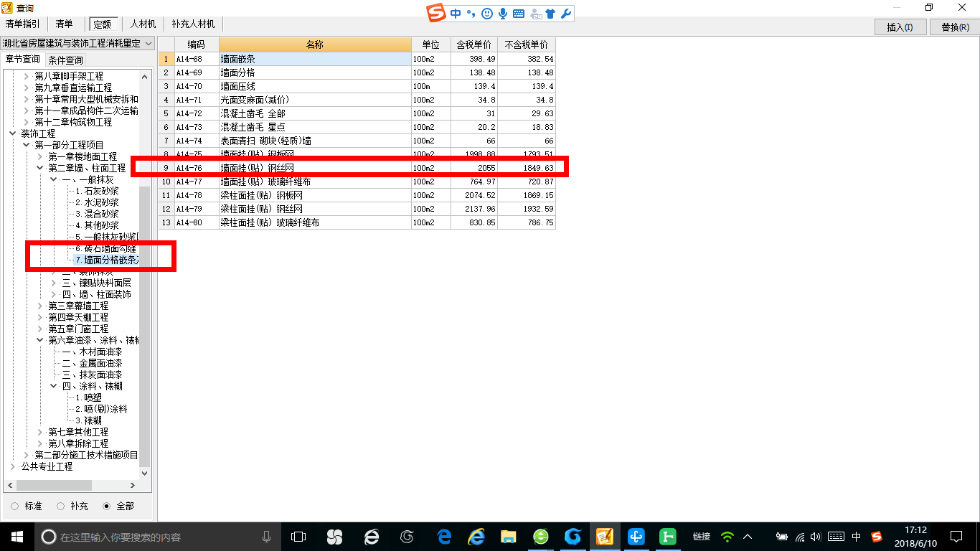Open Internet Explorer with gold ring
The image size is (980, 551).
click(476, 537)
